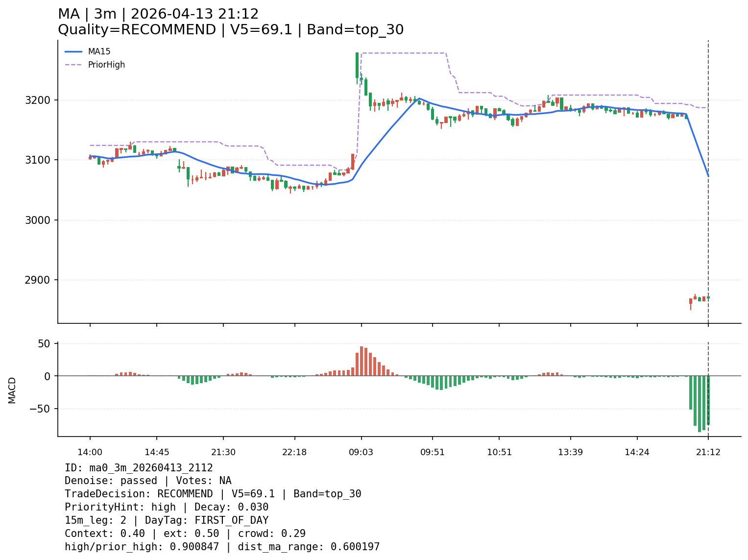Screen dimensions: 748x560
Task: Select the 09:03 time axis label
Action: [x=361, y=452]
